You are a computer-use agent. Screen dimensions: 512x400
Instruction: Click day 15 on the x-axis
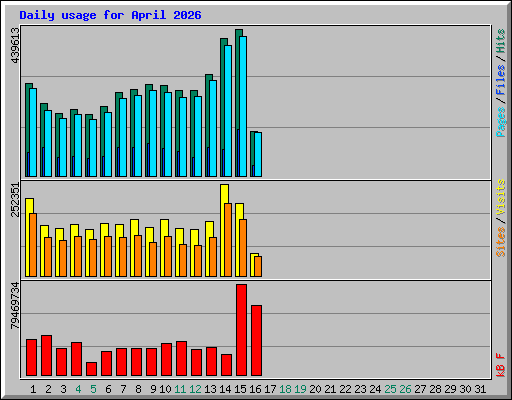(x=240, y=389)
